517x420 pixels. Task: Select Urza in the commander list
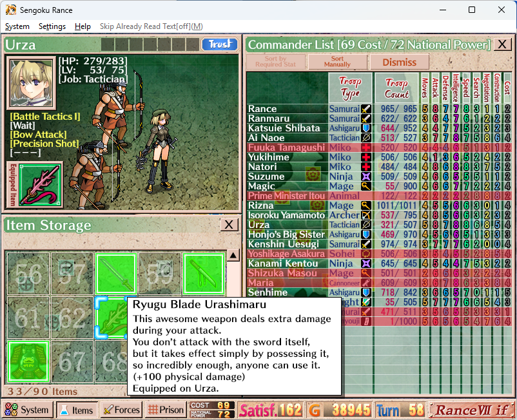tap(379, 225)
